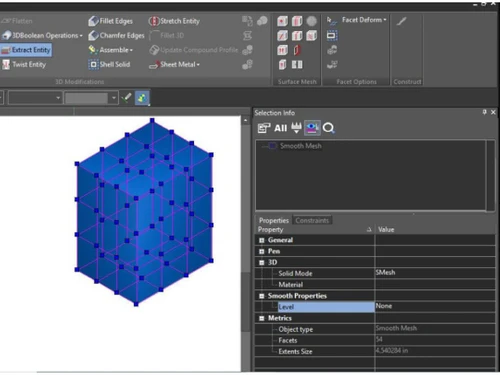Click the filter funnel icon in Selection Info
This screenshot has height=375, width=500.
[x=296, y=128]
